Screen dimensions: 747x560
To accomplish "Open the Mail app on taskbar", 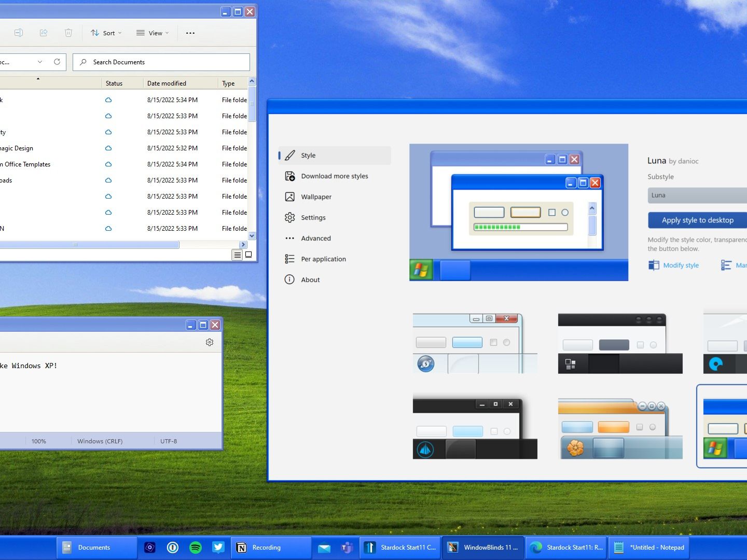I will tap(324, 548).
